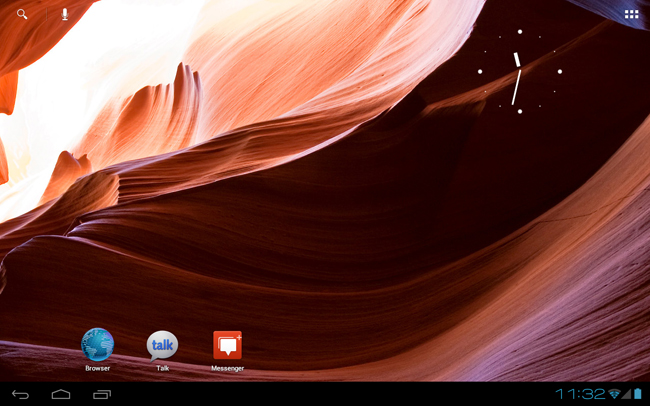Click empty navigation bar space mid-bottom
650x406 pixels.
330,394
